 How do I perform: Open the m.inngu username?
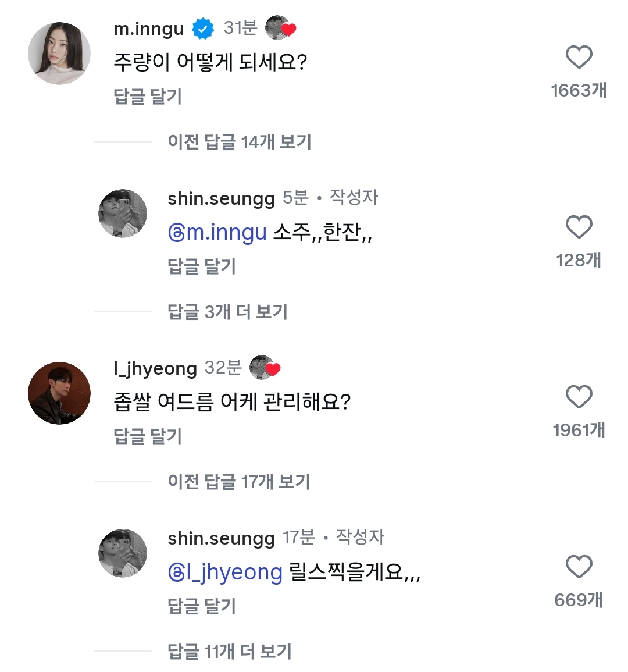[x=149, y=29]
